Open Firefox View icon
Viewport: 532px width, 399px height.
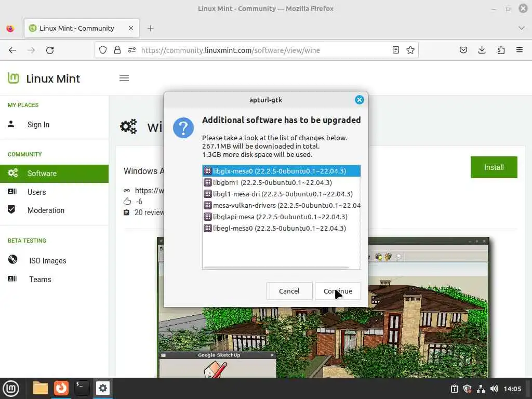pos(10,28)
